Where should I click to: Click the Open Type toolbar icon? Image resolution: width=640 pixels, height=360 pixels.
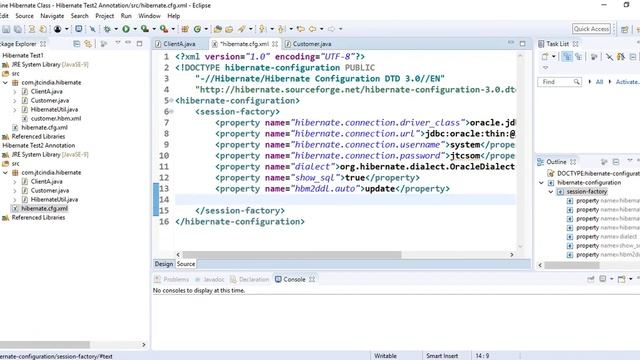pos(218,29)
